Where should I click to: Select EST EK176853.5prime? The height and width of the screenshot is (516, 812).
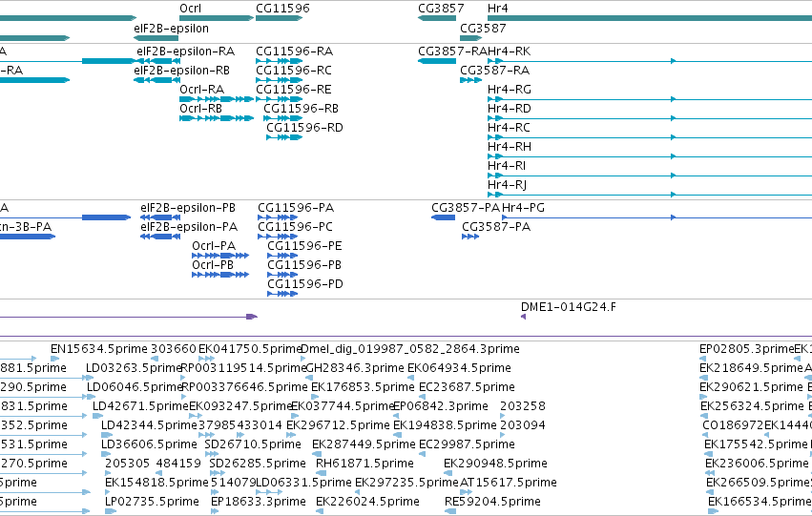coord(361,387)
